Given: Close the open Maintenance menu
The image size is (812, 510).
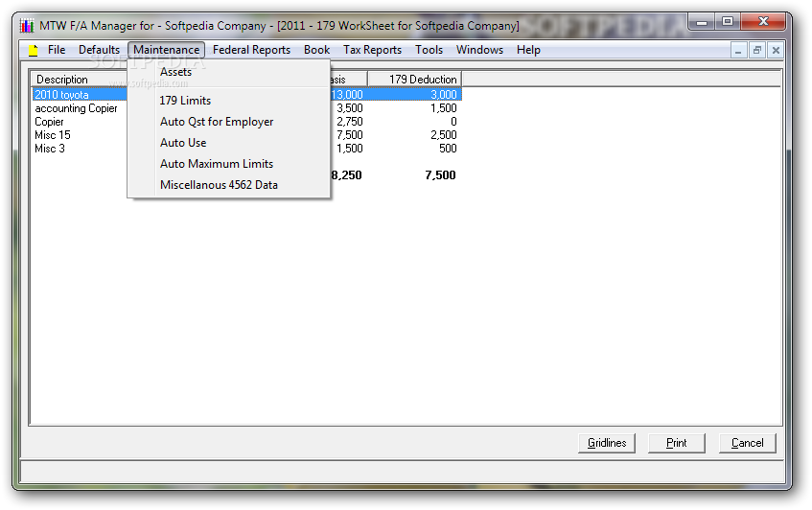Looking at the screenshot, I should 166,50.
